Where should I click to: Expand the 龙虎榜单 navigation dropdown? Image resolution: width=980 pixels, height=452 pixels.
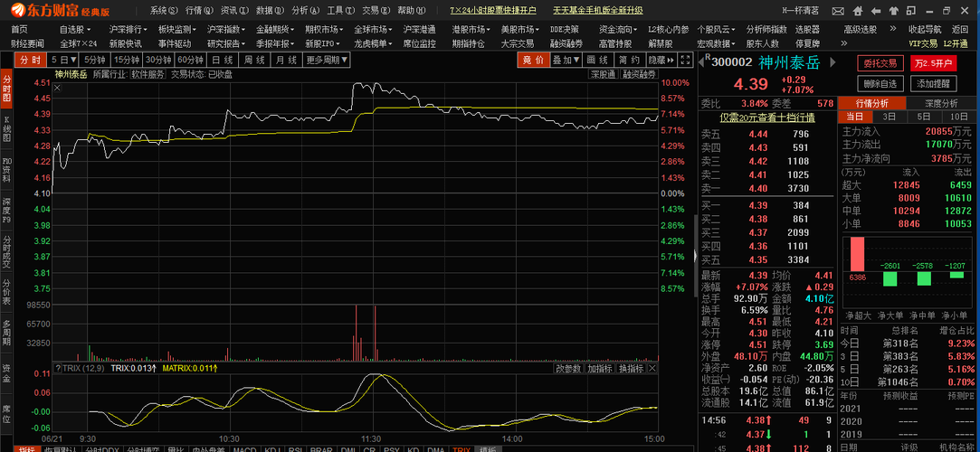(374, 43)
